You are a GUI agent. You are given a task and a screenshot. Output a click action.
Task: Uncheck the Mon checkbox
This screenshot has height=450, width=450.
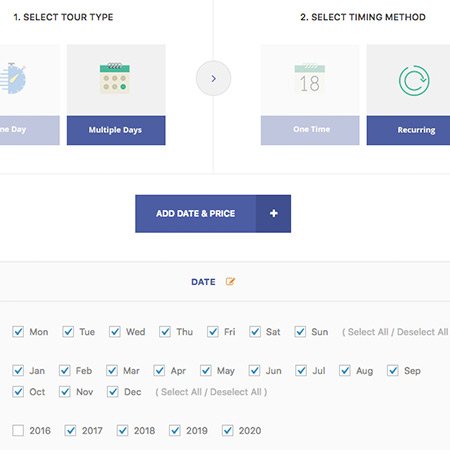(18, 332)
